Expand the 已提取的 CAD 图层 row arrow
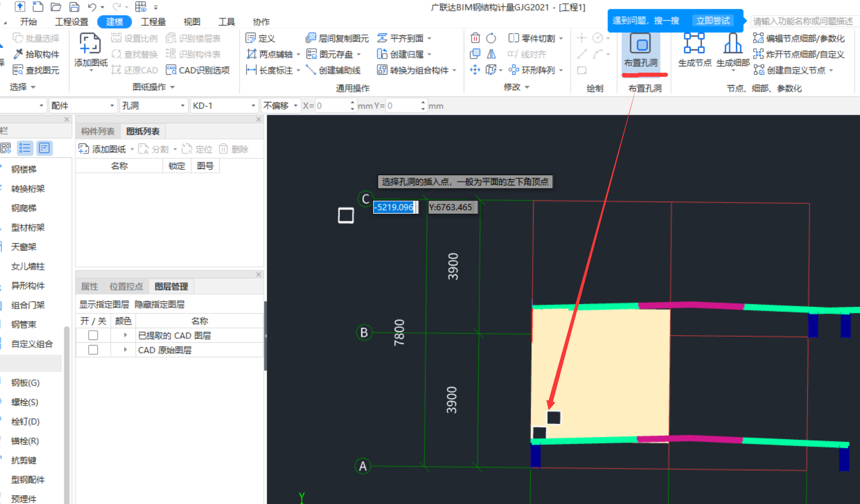The image size is (860, 504). pyautogui.click(x=125, y=336)
